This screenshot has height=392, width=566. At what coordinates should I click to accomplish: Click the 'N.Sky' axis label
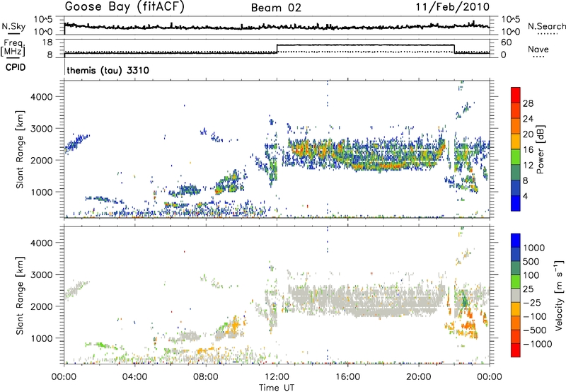click(x=13, y=26)
